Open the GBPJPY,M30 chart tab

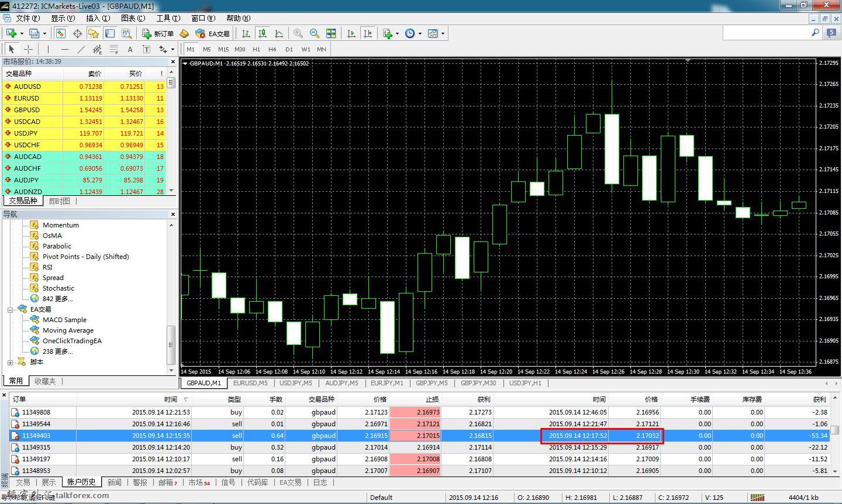pos(478,383)
